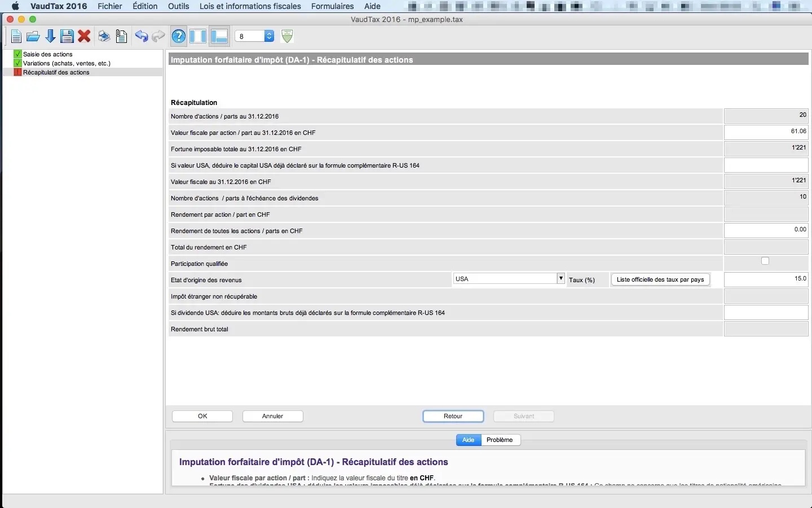Click the Suivant button
The width and height of the screenshot is (812, 508).
click(524, 416)
